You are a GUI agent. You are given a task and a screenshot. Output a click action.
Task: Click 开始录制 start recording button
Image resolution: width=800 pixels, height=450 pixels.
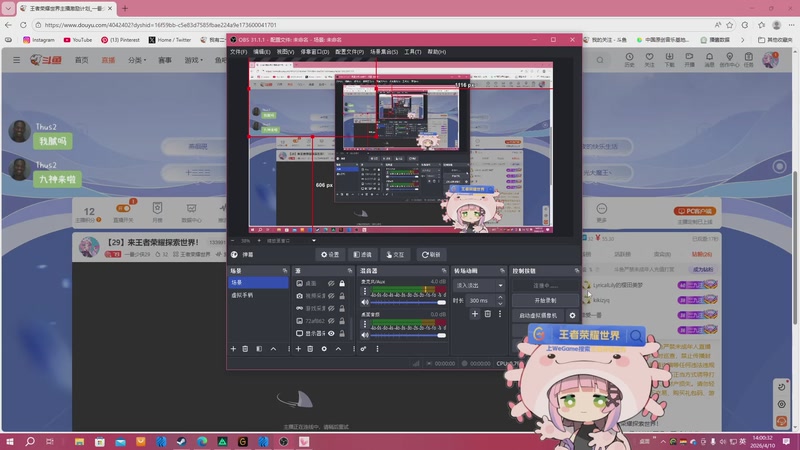point(545,301)
